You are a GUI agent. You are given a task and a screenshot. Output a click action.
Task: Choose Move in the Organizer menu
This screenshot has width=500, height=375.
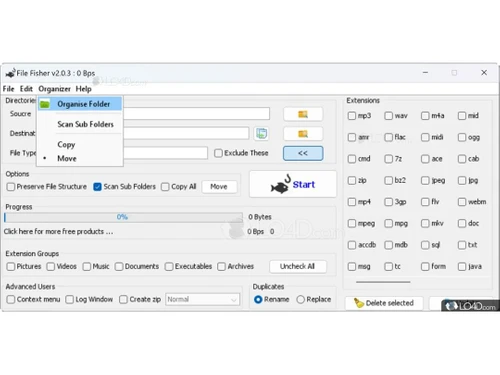[67, 158]
